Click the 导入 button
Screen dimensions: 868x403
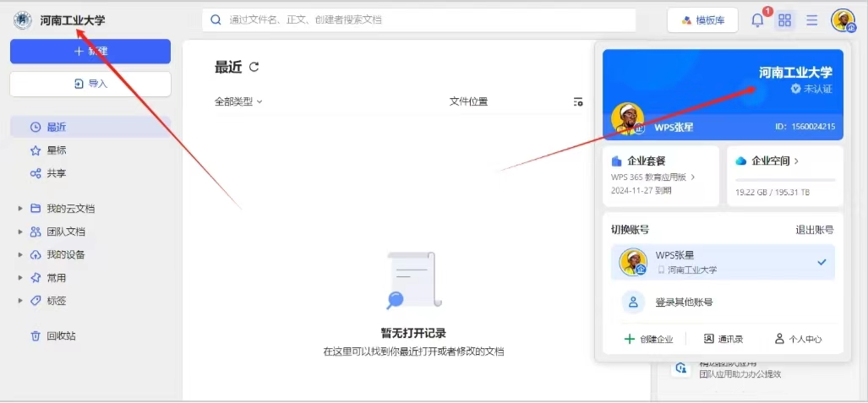90,84
